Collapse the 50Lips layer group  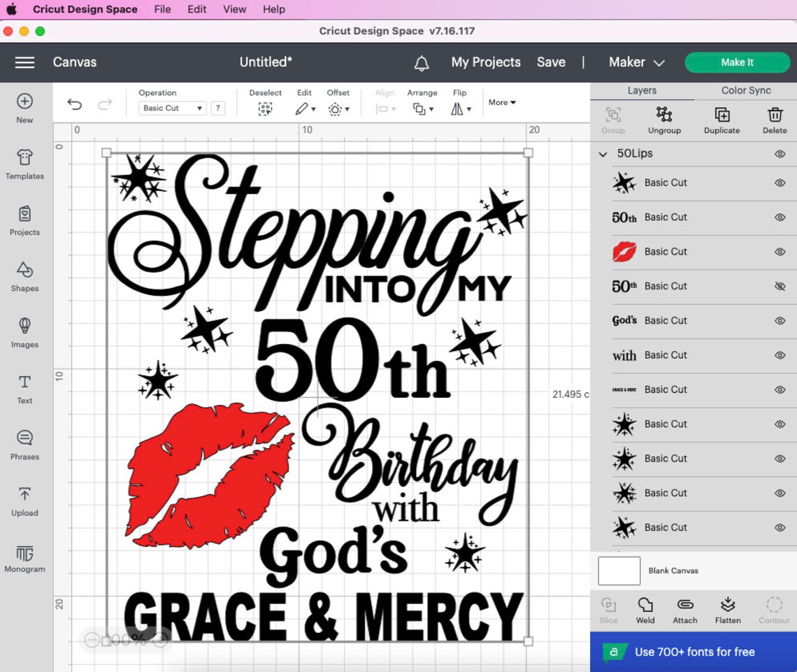pos(603,153)
